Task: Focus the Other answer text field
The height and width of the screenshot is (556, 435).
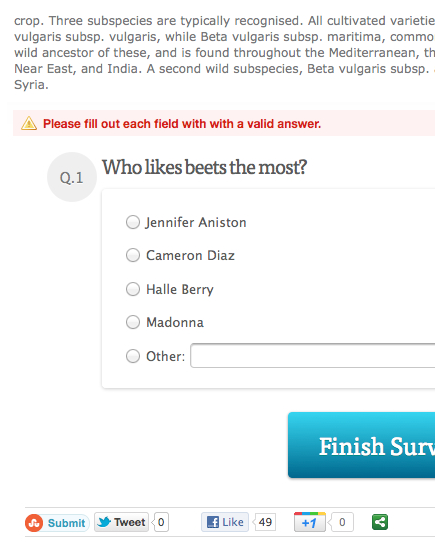Action: pos(313,355)
